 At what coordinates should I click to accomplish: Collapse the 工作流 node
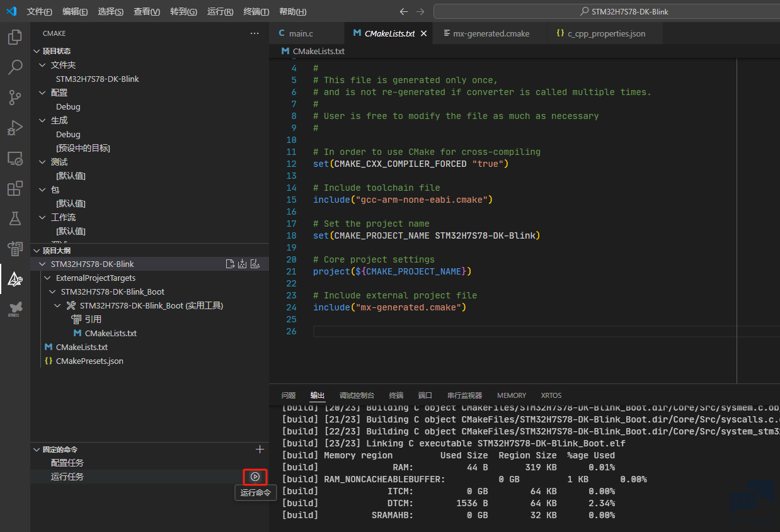point(42,217)
